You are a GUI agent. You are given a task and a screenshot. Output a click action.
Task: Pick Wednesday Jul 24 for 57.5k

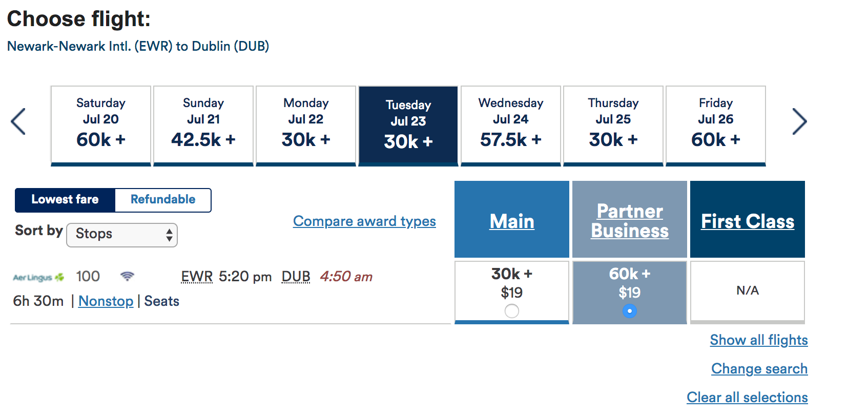(511, 125)
